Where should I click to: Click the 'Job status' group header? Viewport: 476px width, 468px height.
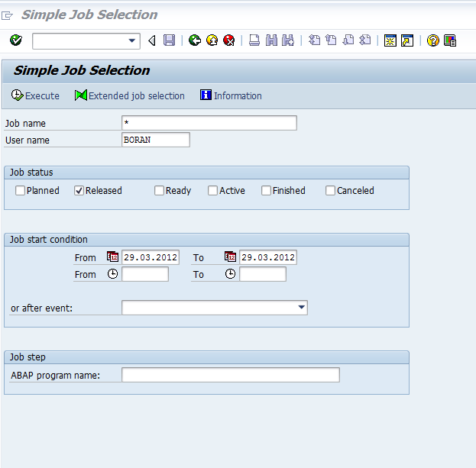pos(31,173)
